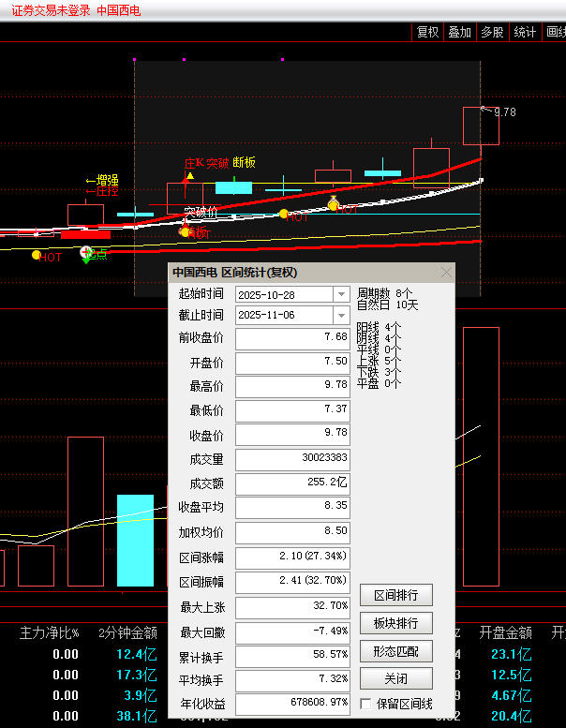The image size is (566, 728).
Task: Click the 成交量 value field
Action: click(x=292, y=459)
